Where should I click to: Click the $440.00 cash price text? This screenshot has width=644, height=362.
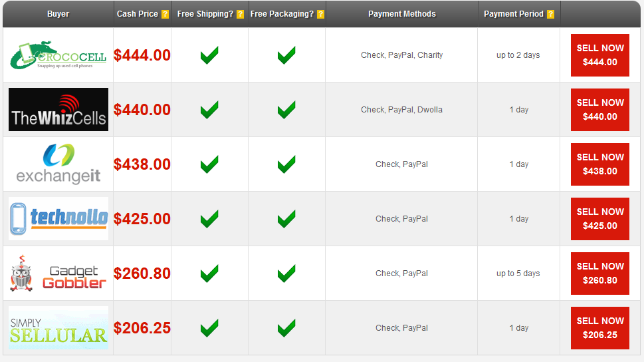point(142,110)
